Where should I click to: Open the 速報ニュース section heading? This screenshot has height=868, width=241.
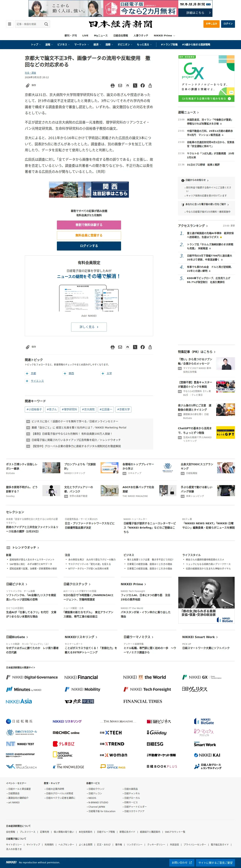click(188, 112)
